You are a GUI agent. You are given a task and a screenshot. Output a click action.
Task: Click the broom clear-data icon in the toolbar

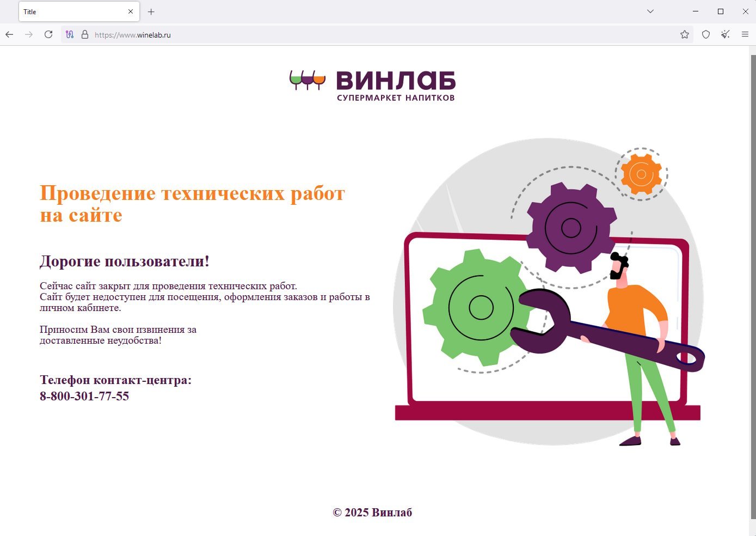pos(725,34)
